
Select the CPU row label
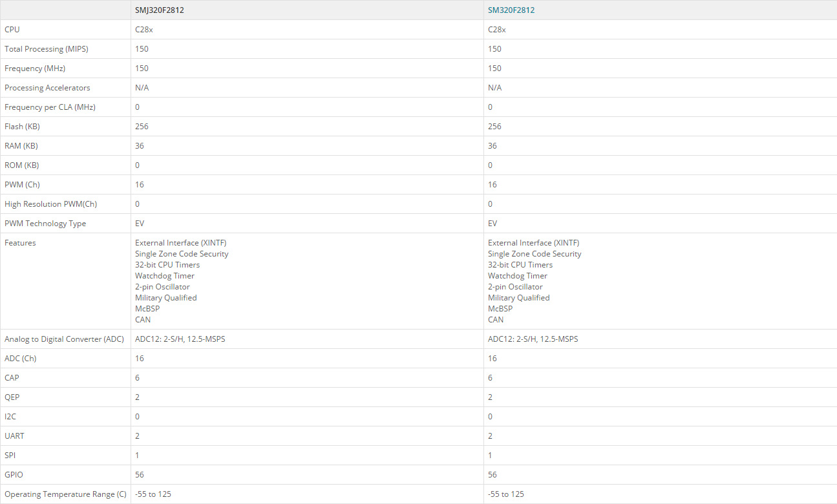pos(12,30)
